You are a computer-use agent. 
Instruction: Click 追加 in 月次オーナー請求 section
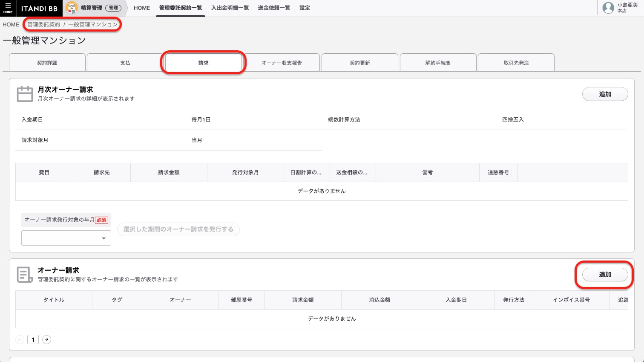605,94
